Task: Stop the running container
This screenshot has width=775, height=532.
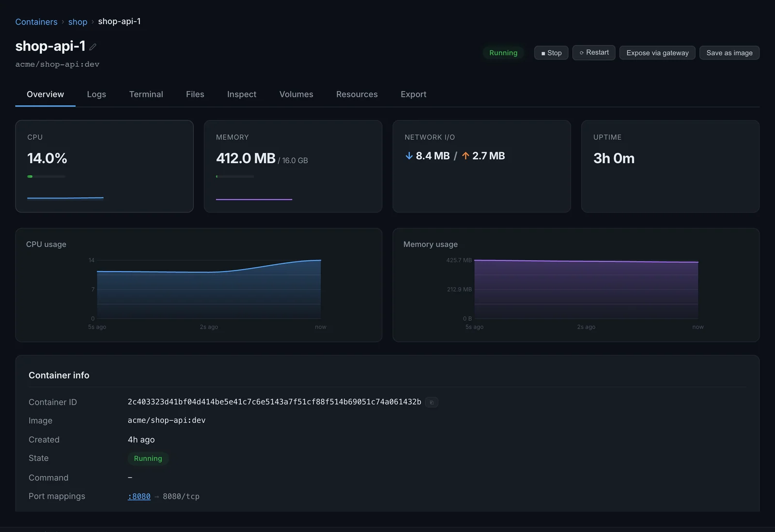Action: click(x=551, y=53)
